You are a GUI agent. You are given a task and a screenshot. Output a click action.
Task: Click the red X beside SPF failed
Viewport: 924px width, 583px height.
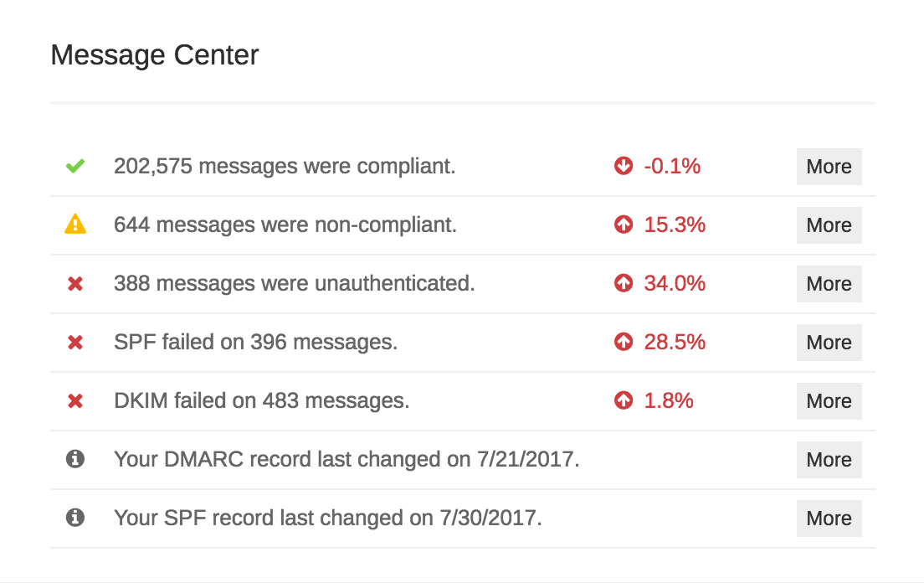[75, 342]
